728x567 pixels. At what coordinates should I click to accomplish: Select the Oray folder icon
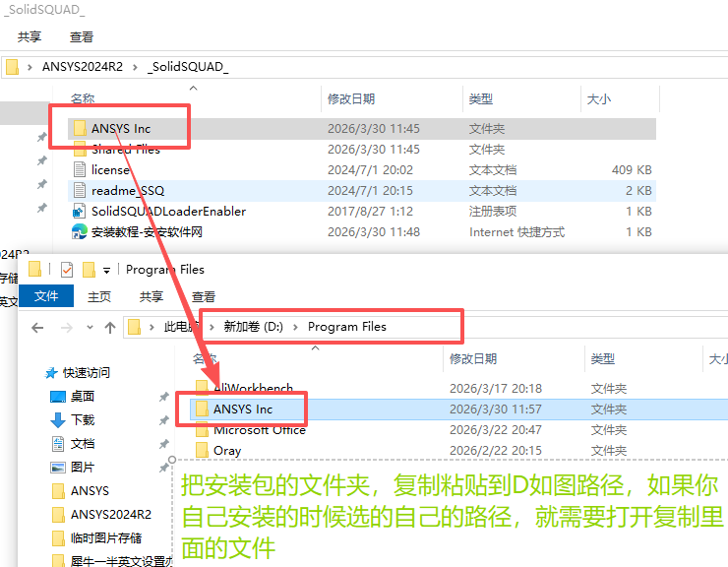tap(202, 450)
